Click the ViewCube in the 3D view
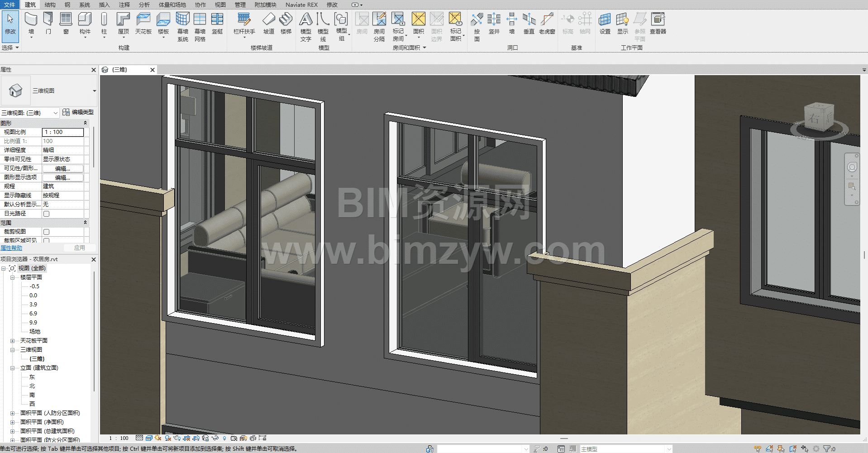The height and width of the screenshot is (453, 868). pyautogui.click(x=819, y=118)
